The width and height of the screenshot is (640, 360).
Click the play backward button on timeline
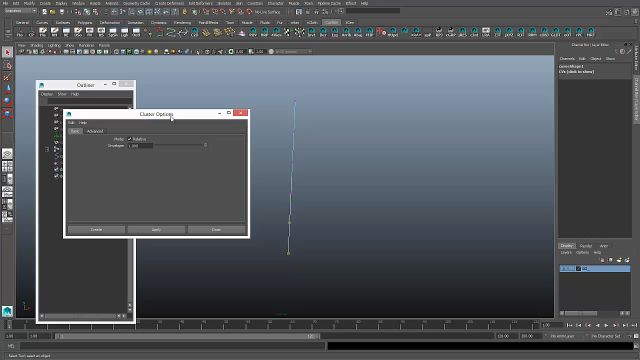click(598, 325)
